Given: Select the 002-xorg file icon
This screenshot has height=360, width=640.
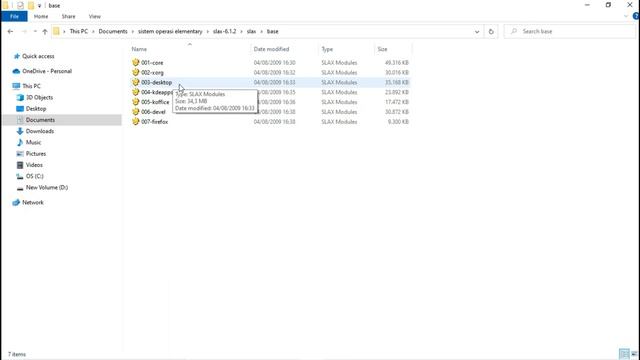Looking at the screenshot, I should [136, 72].
